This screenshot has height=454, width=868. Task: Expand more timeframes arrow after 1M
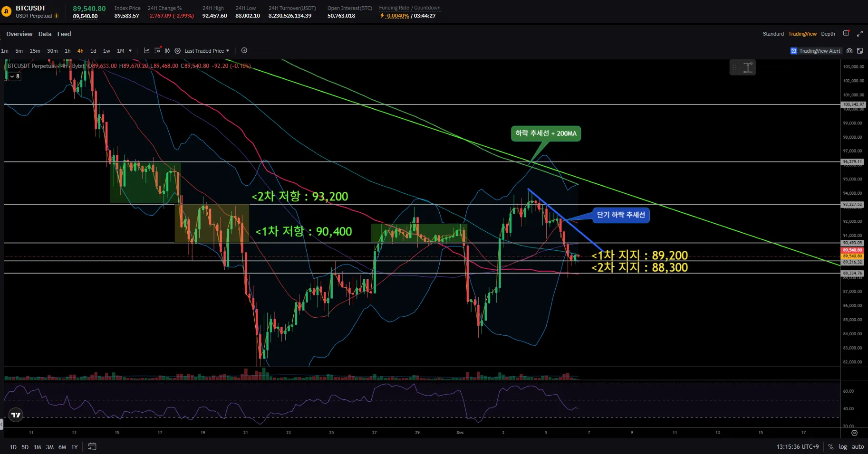pyautogui.click(x=130, y=51)
